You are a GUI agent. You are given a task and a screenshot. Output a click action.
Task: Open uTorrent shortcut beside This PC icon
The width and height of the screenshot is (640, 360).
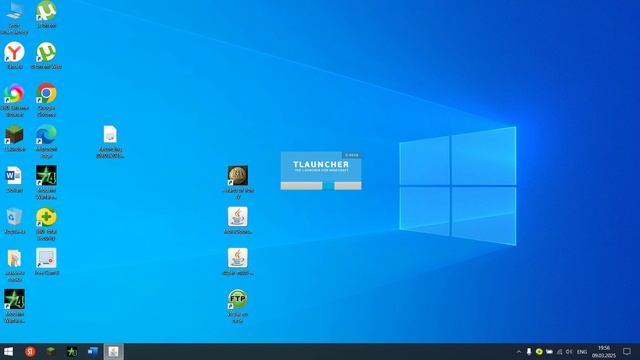pos(46,11)
